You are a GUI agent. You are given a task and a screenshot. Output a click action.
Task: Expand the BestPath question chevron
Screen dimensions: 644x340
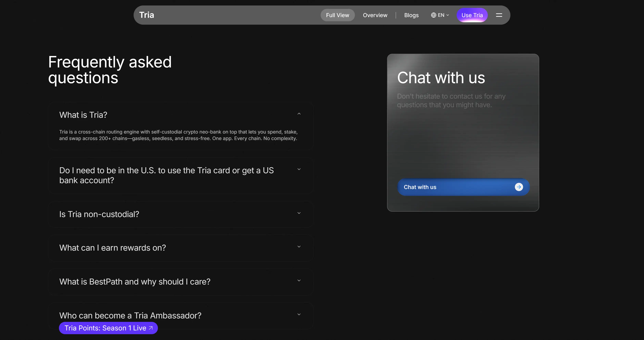pyautogui.click(x=299, y=281)
